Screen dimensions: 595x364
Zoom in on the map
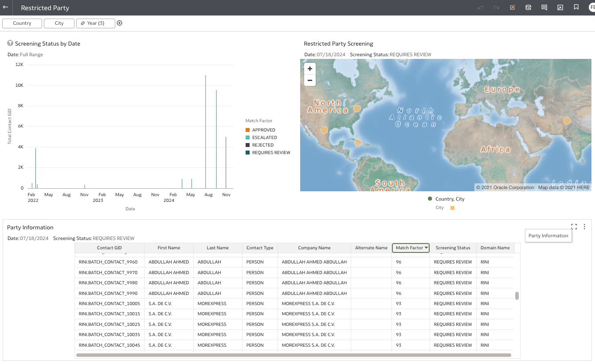click(310, 69)
